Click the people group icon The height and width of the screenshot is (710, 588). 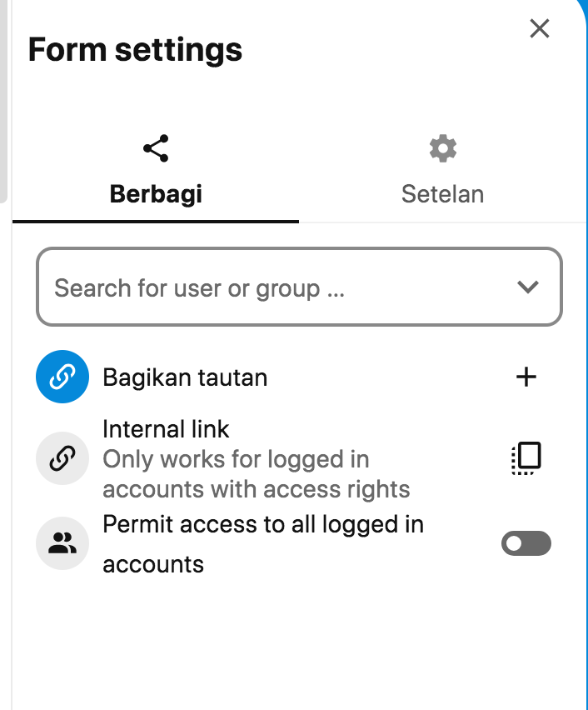click(x=62, y=542)
